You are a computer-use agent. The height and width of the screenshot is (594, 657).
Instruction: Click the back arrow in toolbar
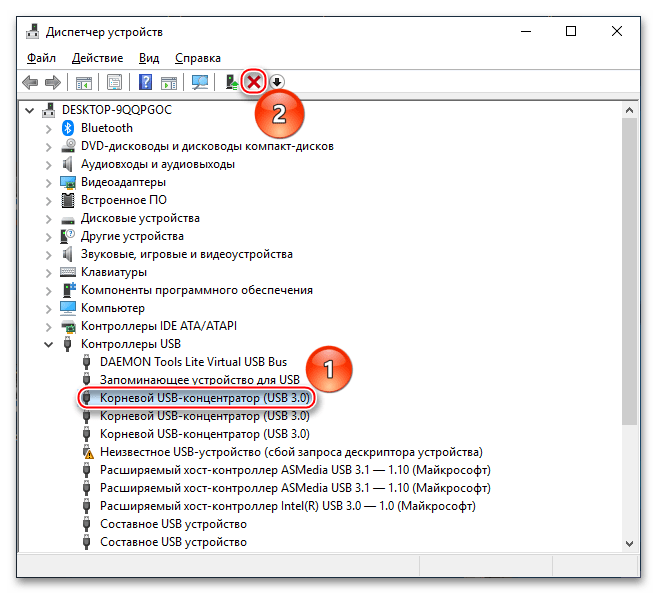point(31,82)
